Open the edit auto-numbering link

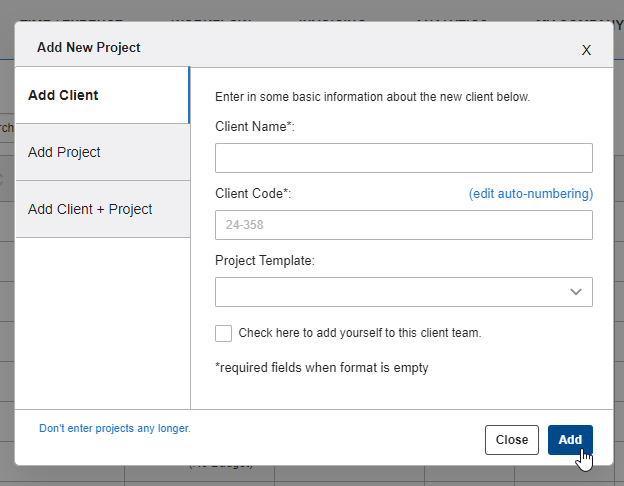tap(530, 193)
